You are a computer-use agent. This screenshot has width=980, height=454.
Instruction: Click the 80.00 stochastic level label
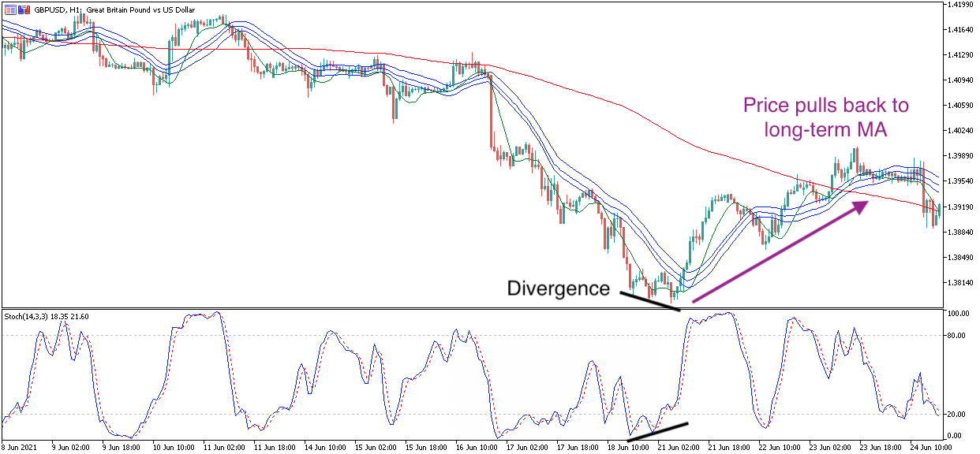coord(956,336)
